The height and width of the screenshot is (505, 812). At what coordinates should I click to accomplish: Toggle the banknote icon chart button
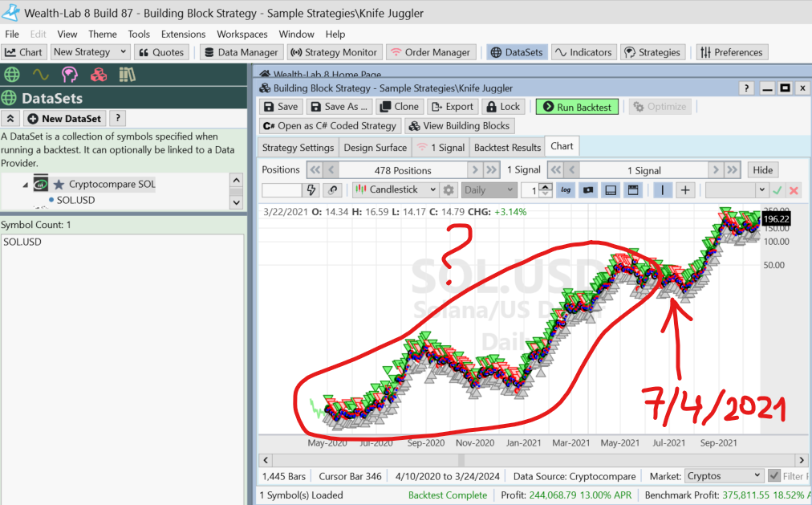point(588,190)
